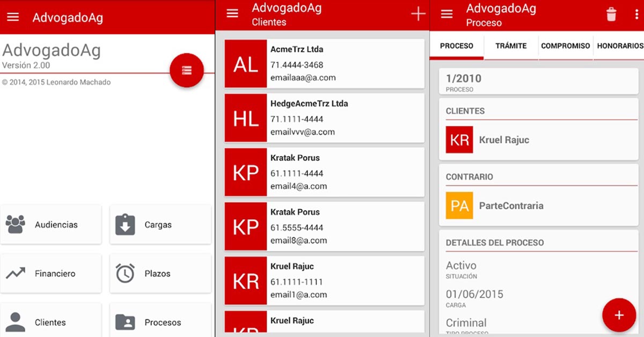Tap the Cargas download icon
This screenshot has width=644, height=337.
(x=125, y=224)
